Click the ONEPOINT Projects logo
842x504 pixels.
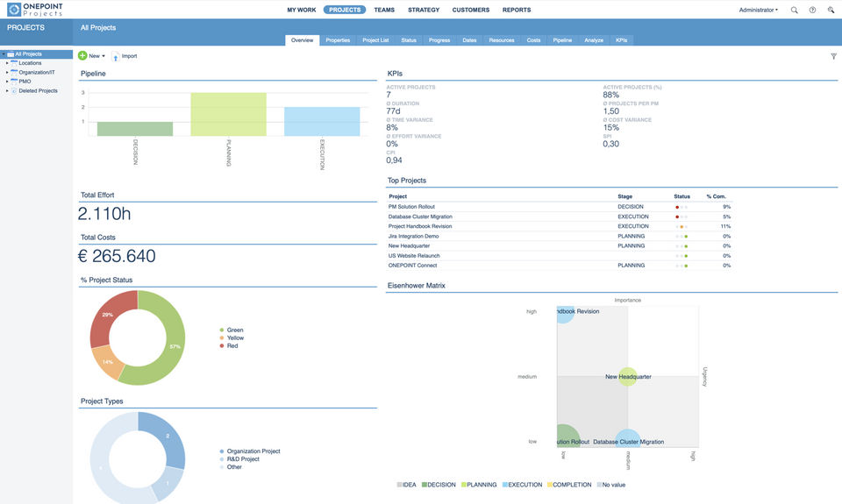pos(35,9)
